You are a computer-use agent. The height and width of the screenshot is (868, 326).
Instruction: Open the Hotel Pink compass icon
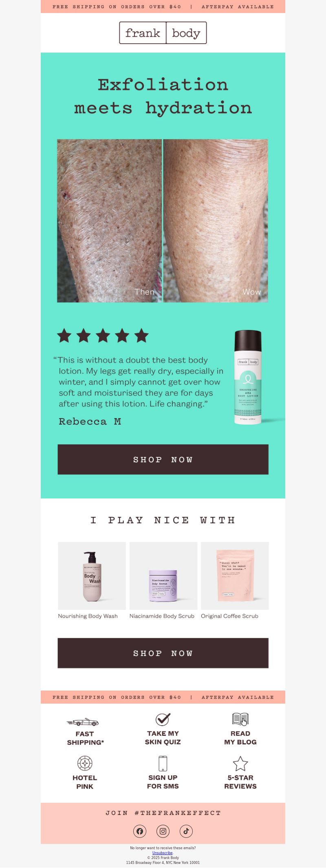click(x=85, y=763)
